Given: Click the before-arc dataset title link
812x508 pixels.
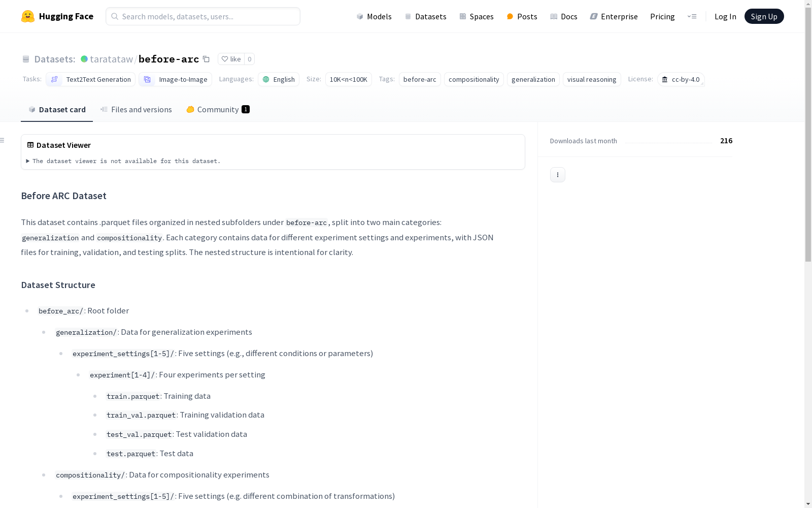Looking at the screenshot, I should 168,59.
